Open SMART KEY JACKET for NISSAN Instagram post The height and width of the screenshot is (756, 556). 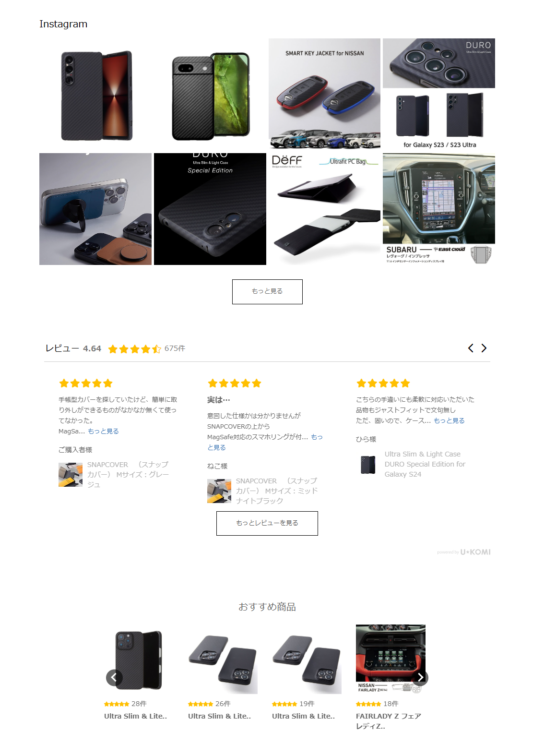[x=324, y=95]
